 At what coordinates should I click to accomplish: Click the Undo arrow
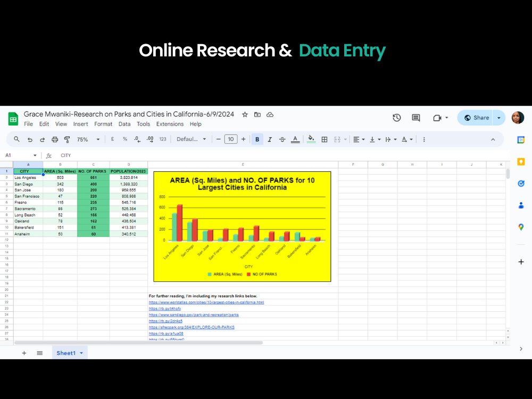[30, 139]
